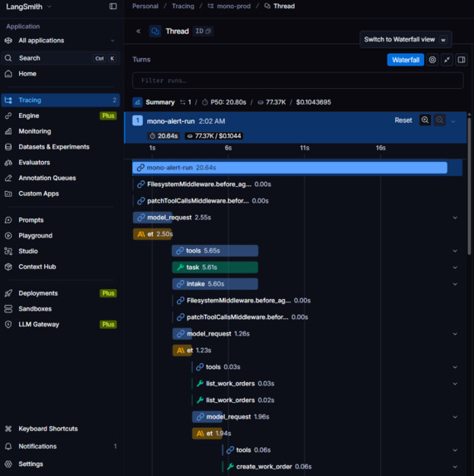Expand the intake 5.60s row chevron
Image resolution: width=474 pixels, height=476 pixels.
[x=455, y=284]
